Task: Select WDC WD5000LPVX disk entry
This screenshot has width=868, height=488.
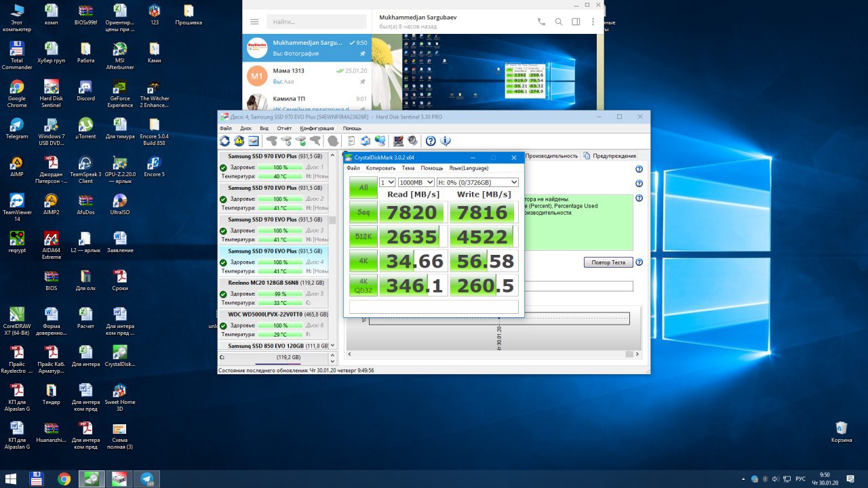Action: tap(273, 324)
